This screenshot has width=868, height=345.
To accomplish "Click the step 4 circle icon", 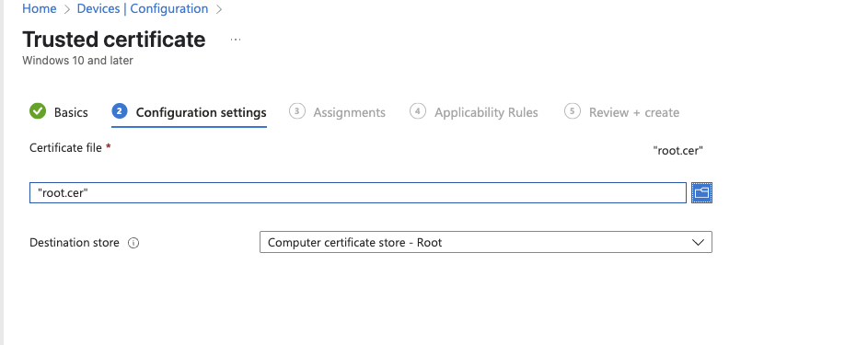I will [x=418, y=111].
